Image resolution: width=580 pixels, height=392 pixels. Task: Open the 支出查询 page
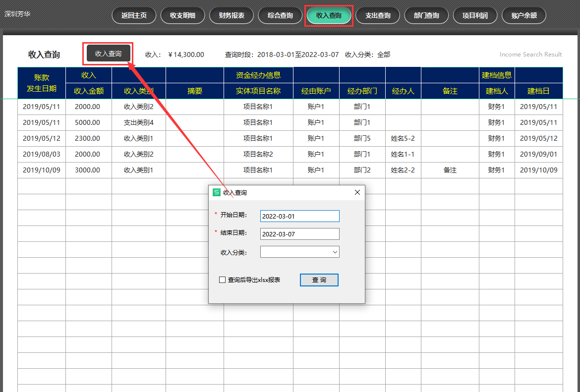pyautogui.click(x=378, y=15)
